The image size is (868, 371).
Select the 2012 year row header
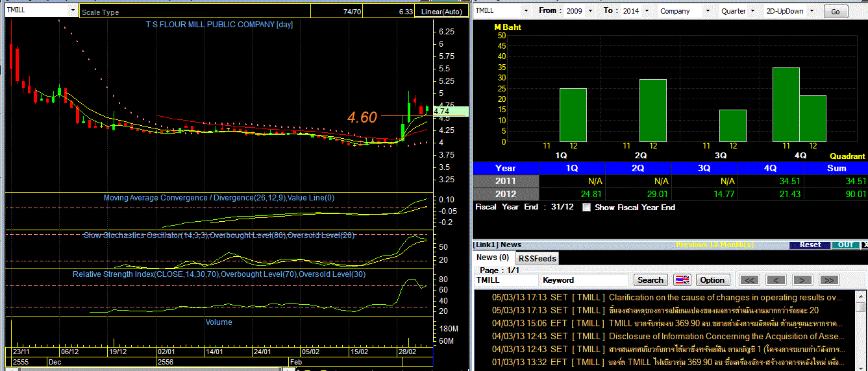coord(506,194)
